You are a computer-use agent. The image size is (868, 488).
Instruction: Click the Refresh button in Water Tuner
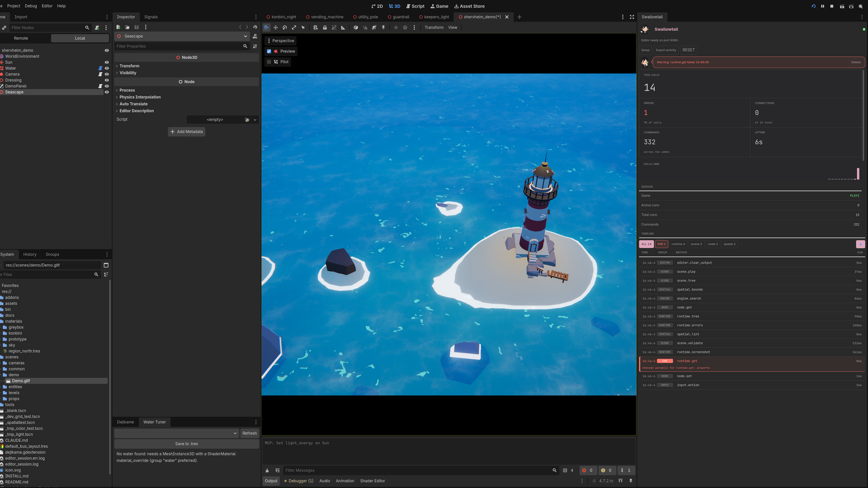tap(250, 433)
